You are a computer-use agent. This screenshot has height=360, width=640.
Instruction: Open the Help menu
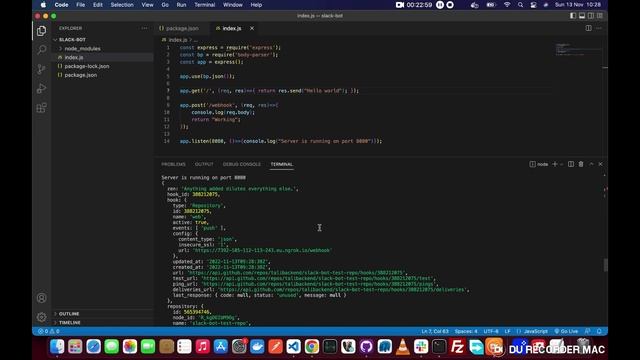click(x=256, y=5)
